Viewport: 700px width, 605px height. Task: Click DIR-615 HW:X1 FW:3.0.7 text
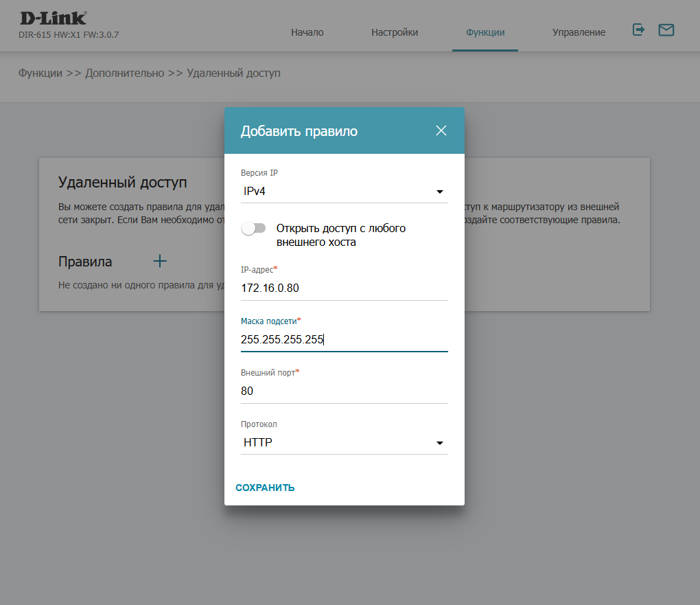69,35
